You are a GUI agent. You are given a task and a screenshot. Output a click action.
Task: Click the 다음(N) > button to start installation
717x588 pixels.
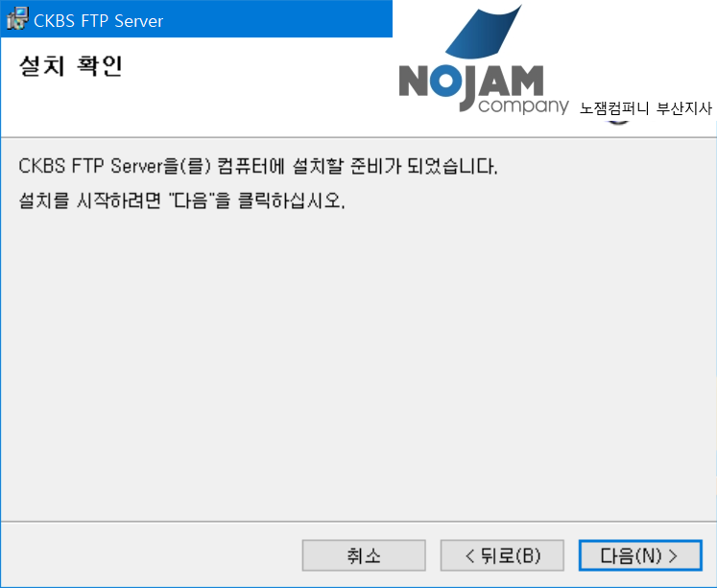pos(640,555)
